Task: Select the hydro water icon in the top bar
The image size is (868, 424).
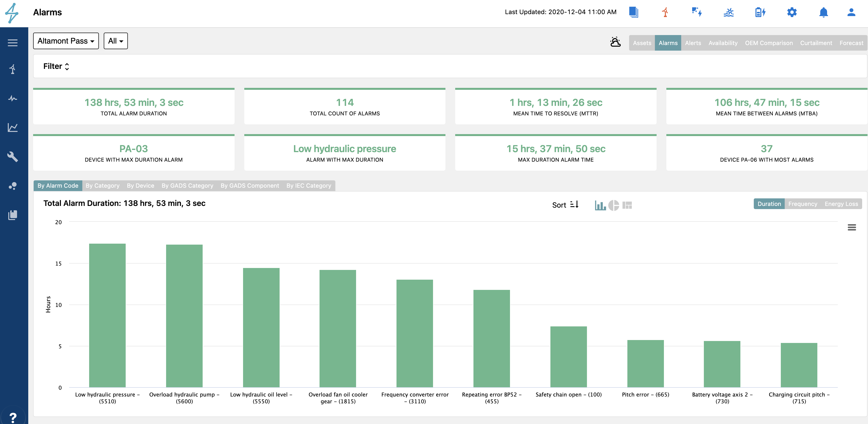Action: click(x=728, y=12)
